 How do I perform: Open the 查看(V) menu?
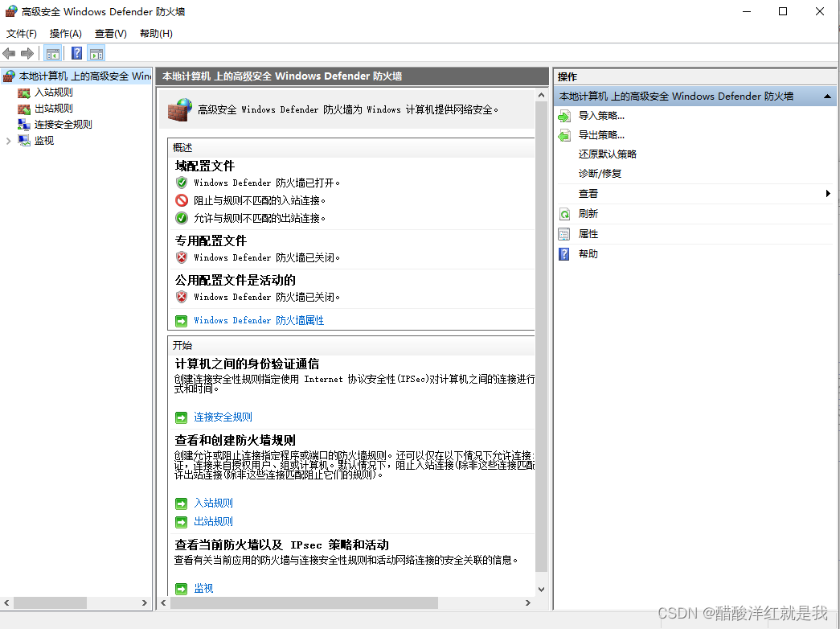[x=110, y=33]
